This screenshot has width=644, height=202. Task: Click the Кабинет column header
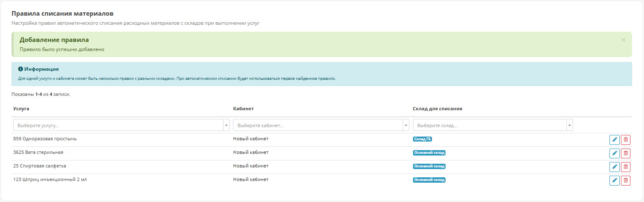point(243,109)
